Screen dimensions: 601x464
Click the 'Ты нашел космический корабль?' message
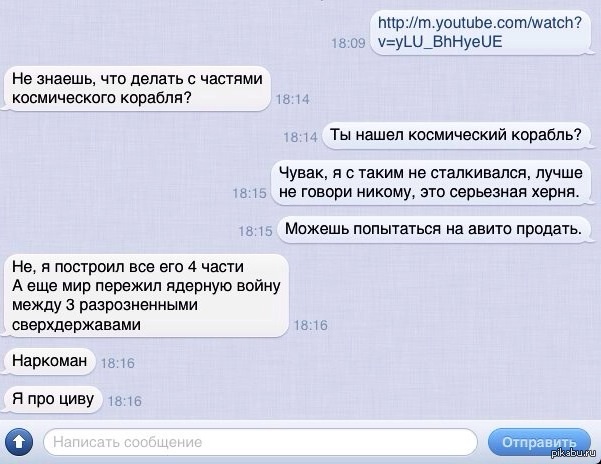click(456, 135)
